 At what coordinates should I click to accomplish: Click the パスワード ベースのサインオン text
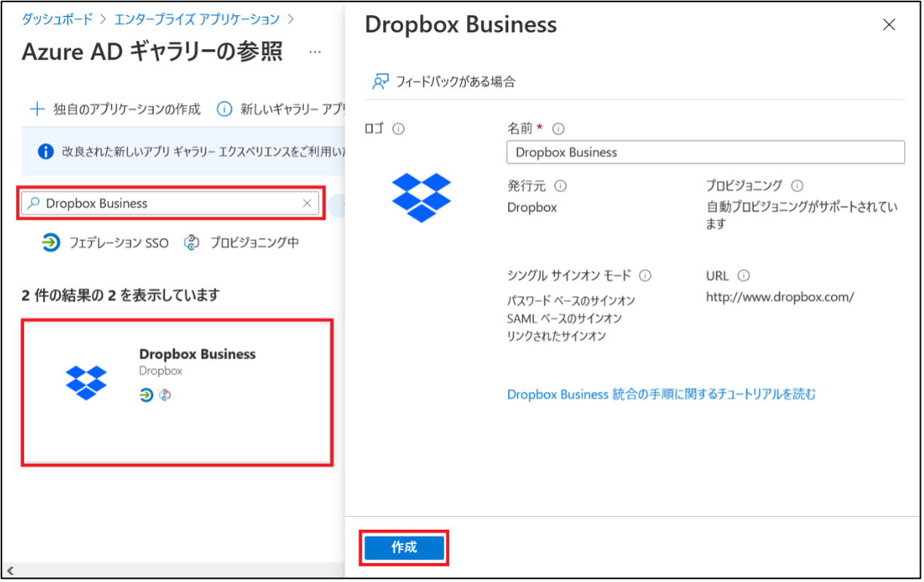pyautogui.click(x=571, y=301)
